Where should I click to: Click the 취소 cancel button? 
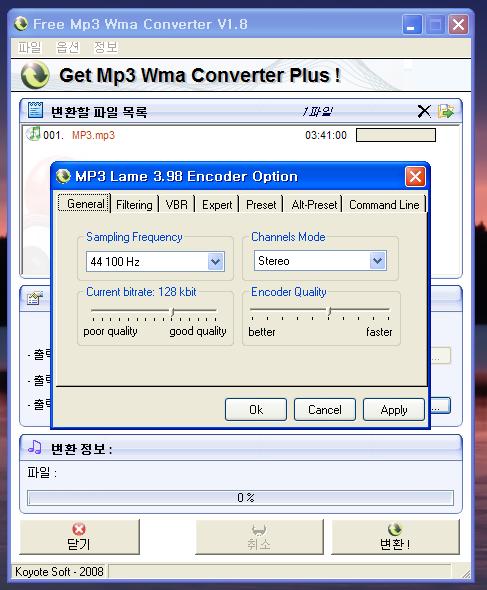click(x=259, y=537)
